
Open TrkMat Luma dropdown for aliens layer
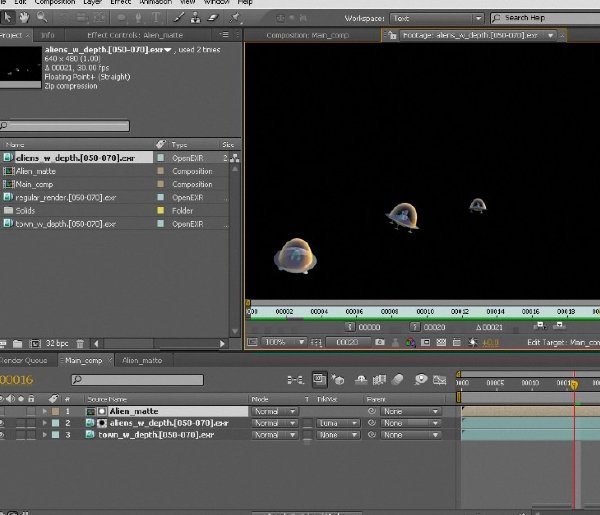coord(338,423)
